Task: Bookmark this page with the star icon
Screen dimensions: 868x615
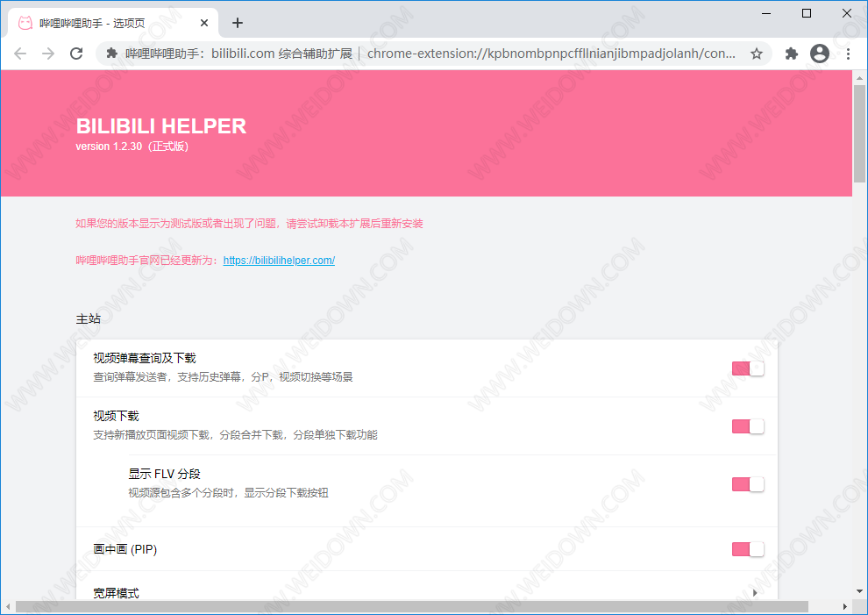Action: click(756, 54)
